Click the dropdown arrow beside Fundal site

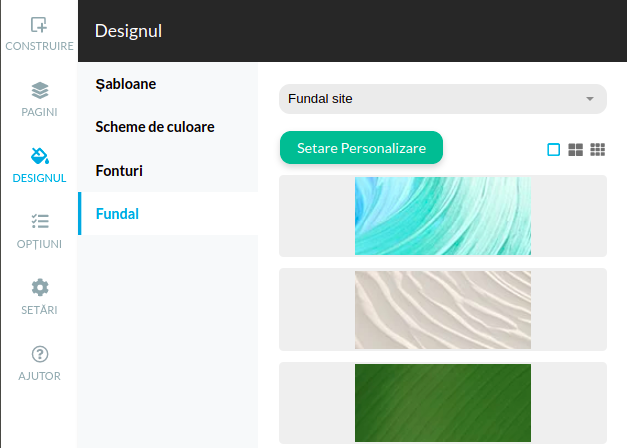[590, 99]
